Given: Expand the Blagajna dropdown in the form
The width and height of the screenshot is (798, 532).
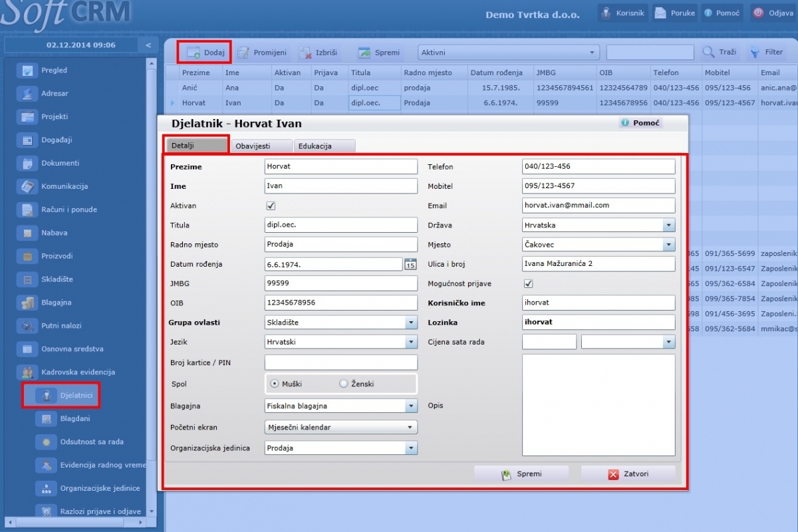Looking at the screenshot, I should (x=410, y=406).
